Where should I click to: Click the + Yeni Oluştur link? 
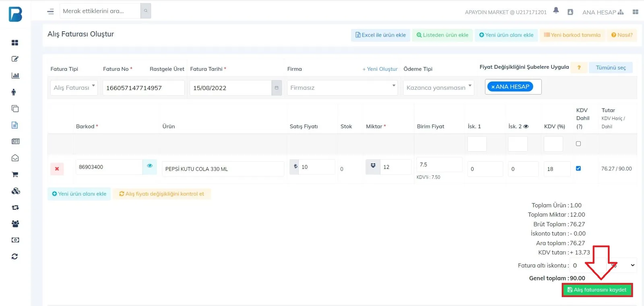tap(380, 69)
